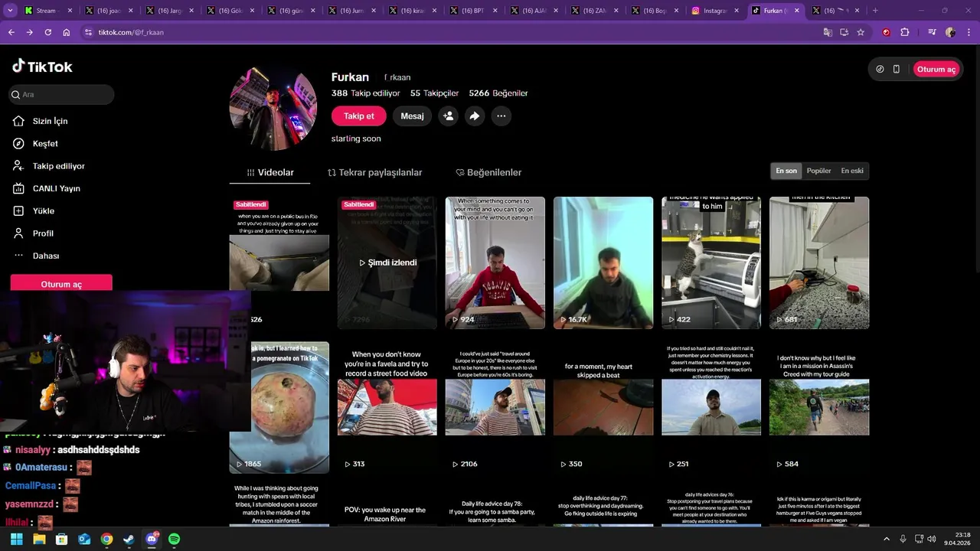Bookmark this page with star icon
This screenshot has height=551, width=980.
[861, 32]
